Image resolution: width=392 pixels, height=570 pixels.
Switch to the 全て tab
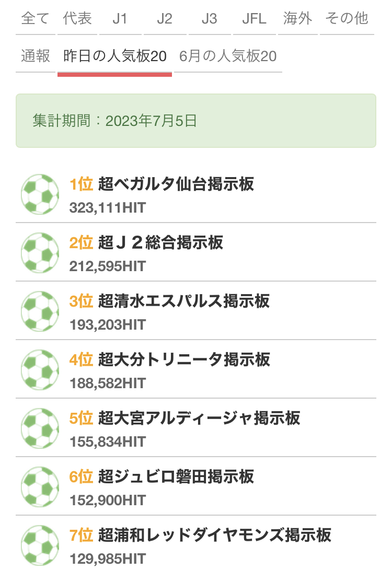click(36, 19)
